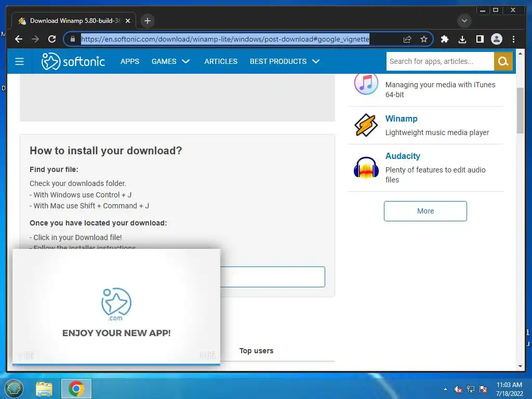Screen dimensions: 532x399
Task: Open the Action Center flag icon
Action: click(x=483, y=389)
